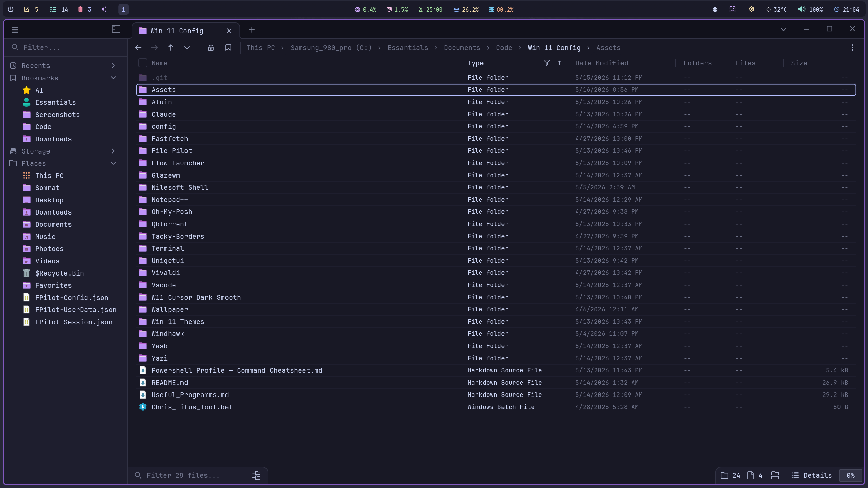Click the folder count icon in status bar
Image resolution: width=868 pixels, height=488 pixels.
point(724,475)
